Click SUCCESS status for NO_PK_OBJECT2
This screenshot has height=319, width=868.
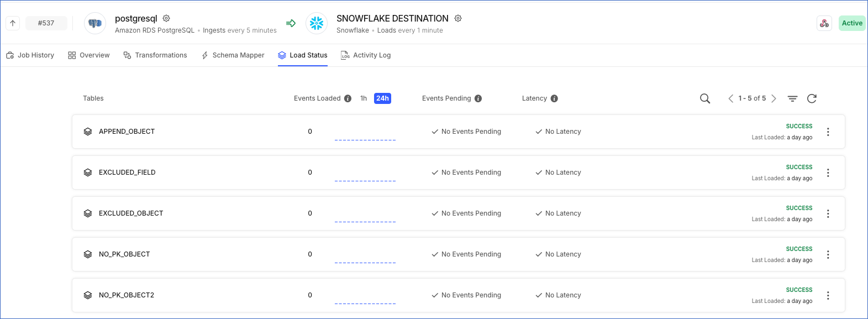pos(799,290)
